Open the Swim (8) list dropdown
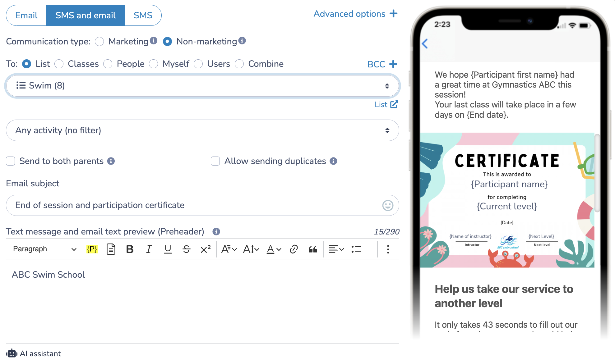The width and height of the screenshot is (615, 364). coord(202,86)
